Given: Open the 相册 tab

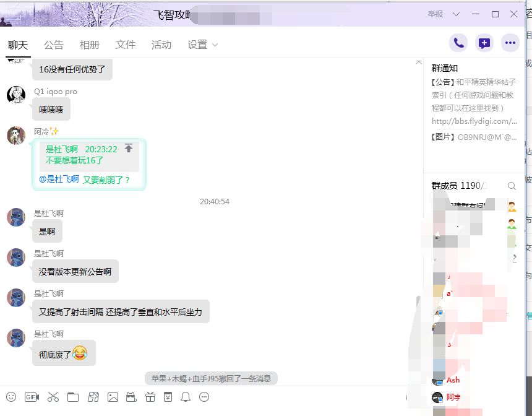Looking at the screenshot, I should [x=90, y=45].
